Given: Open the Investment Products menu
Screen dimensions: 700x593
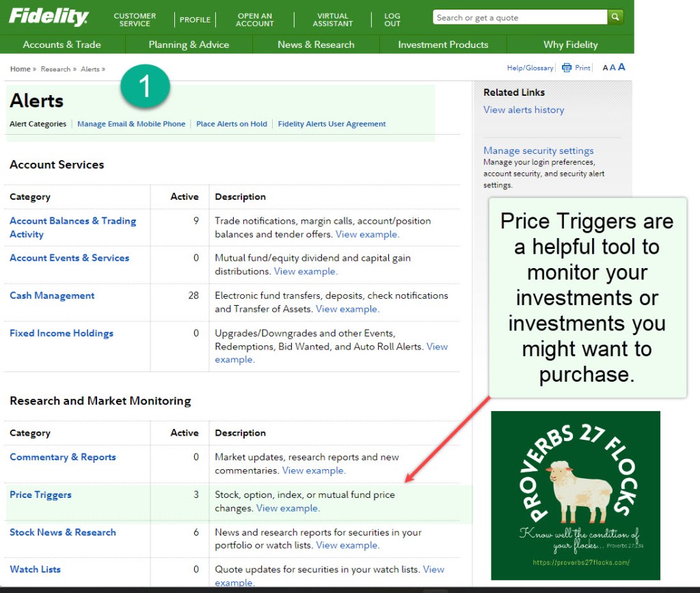Looking at the screenshot, I should 443,44.
